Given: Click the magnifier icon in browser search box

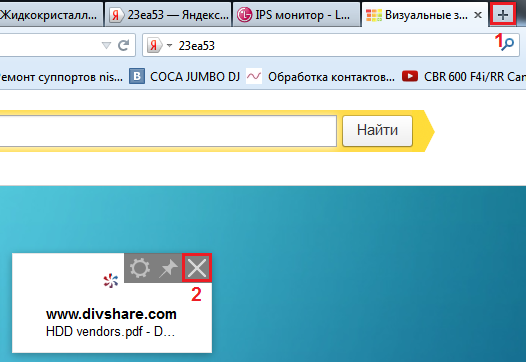Looking at the screenshot, I should tap(508, 44).
